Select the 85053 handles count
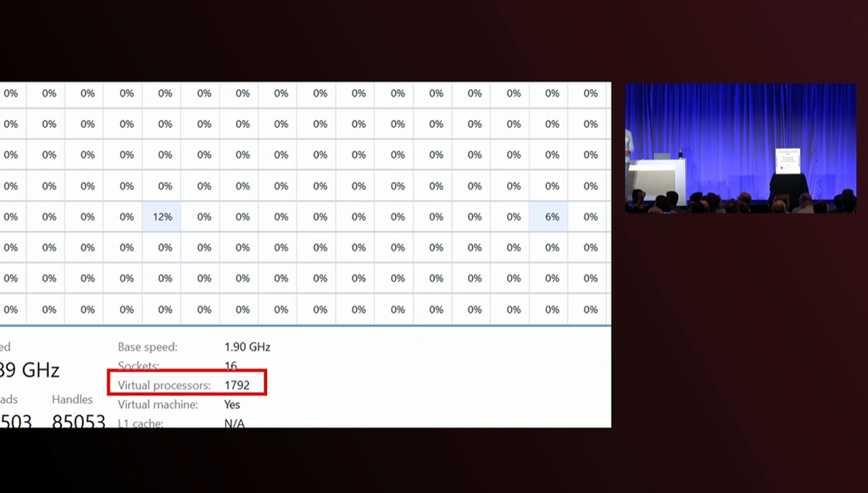Viewport: 868px width, 493px height. point(79,421)
